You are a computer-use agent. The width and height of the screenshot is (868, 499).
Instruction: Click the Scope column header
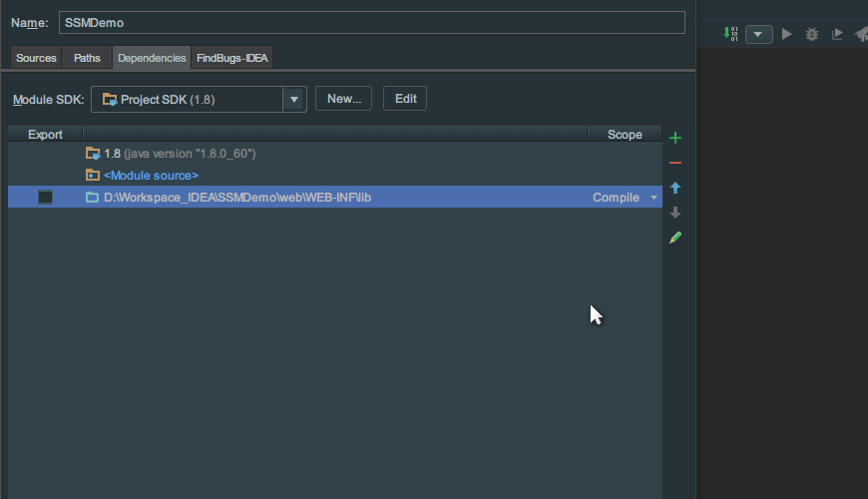625,135
